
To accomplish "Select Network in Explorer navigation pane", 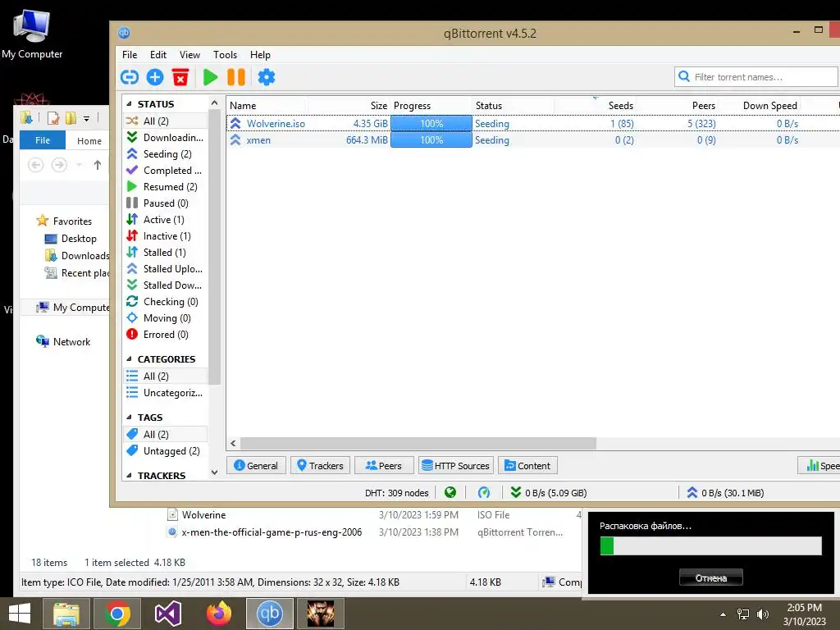I will coord(71,342).
